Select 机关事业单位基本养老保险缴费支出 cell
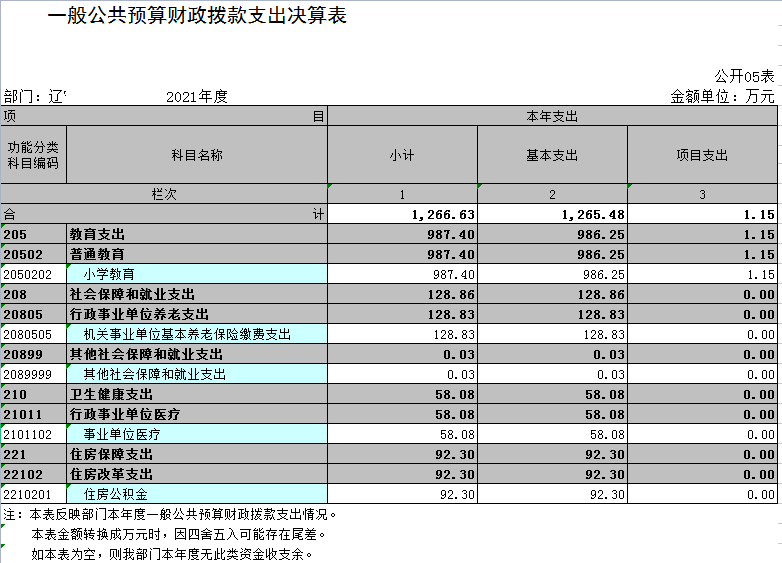The image size is (782, 563). pyautogui.click(x=197, y=334)
